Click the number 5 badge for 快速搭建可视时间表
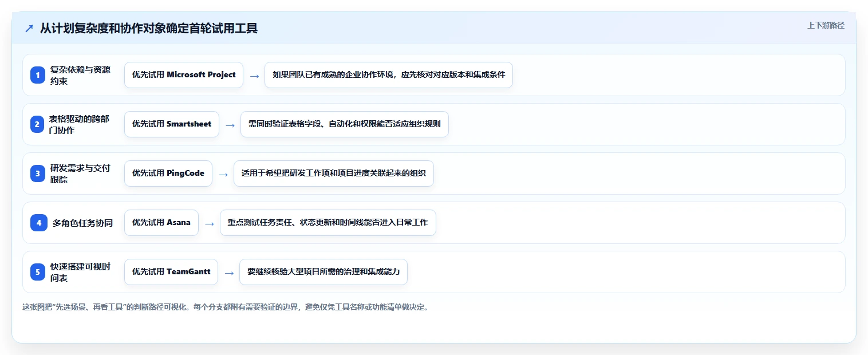Screen dimensions: 868x355 point(38,272)
